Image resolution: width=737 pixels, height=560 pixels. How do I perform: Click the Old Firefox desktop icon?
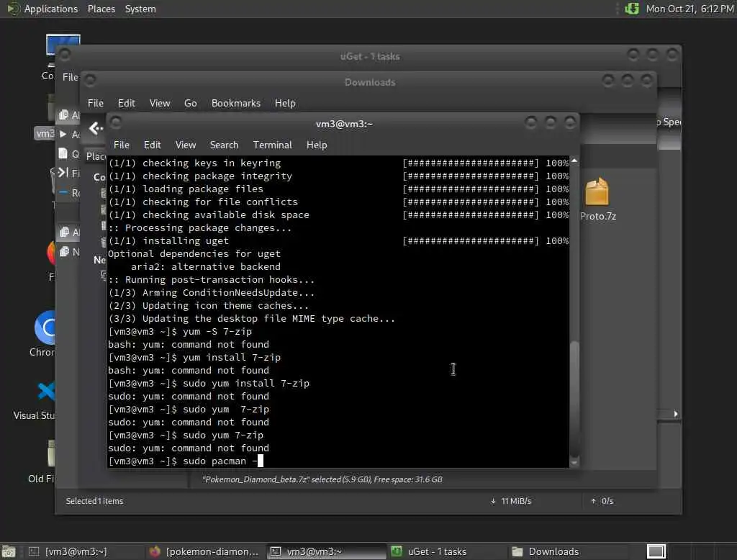(41, 461)
